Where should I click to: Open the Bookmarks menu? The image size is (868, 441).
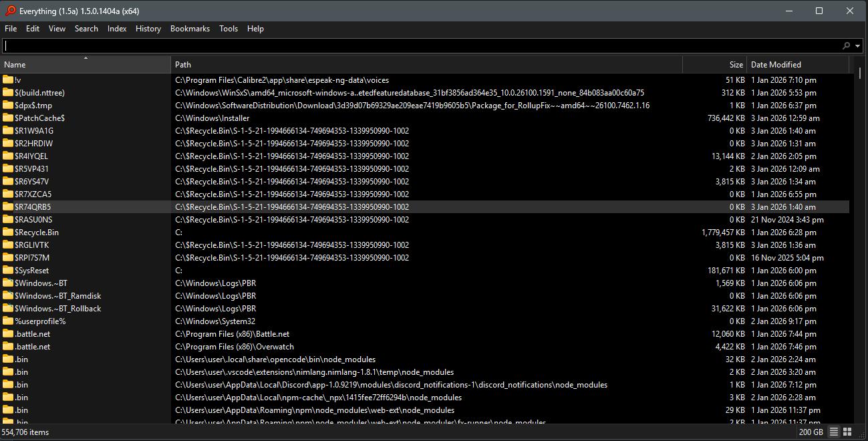[190, 29]
